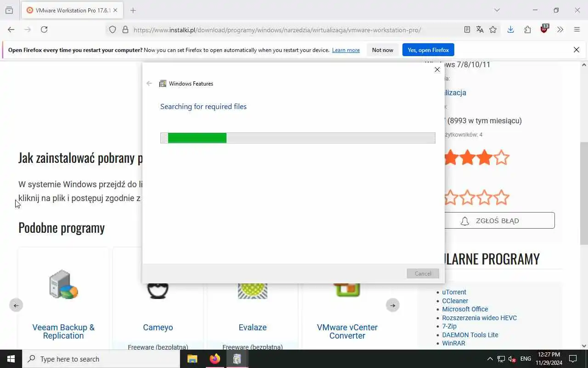Open VMware vCenter Converter link
Viewport: 588px width, 368px height.
tap(347, 331)
